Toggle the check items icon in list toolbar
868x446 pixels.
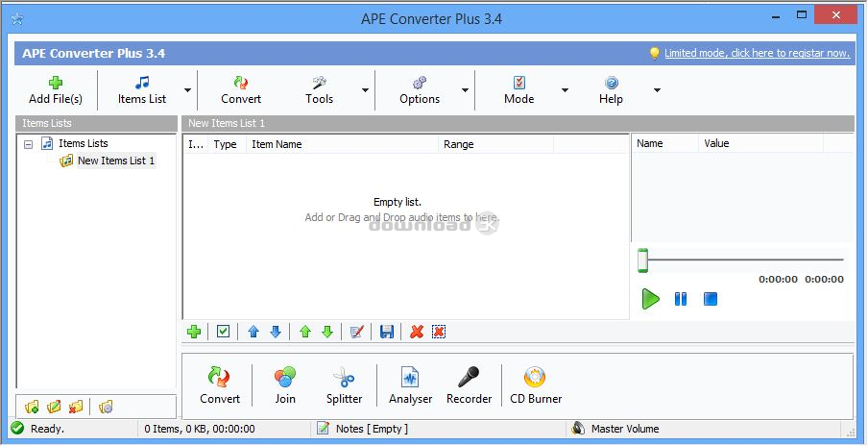(224, 332)
